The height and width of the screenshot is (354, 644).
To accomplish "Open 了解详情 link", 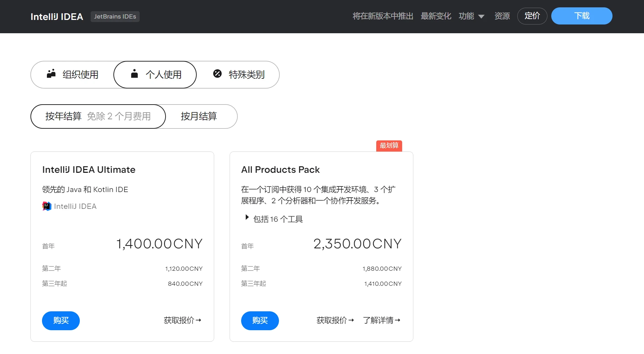I will (381, 320).
